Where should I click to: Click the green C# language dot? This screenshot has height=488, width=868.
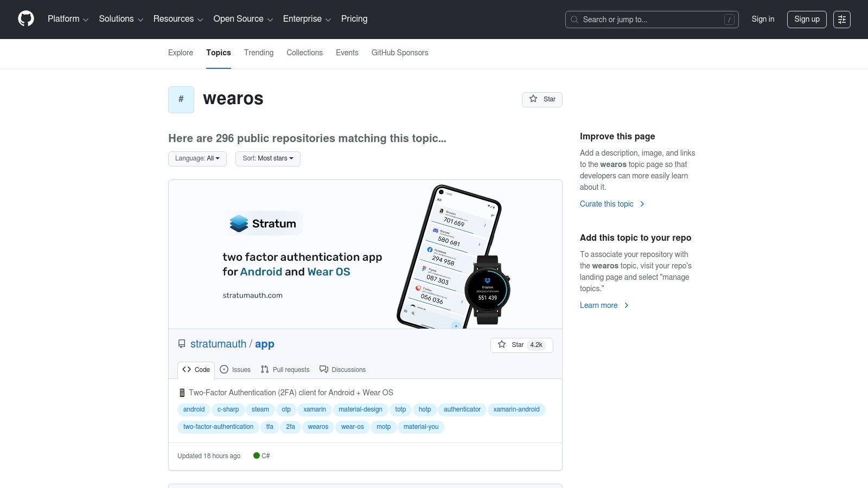point(256,456)
